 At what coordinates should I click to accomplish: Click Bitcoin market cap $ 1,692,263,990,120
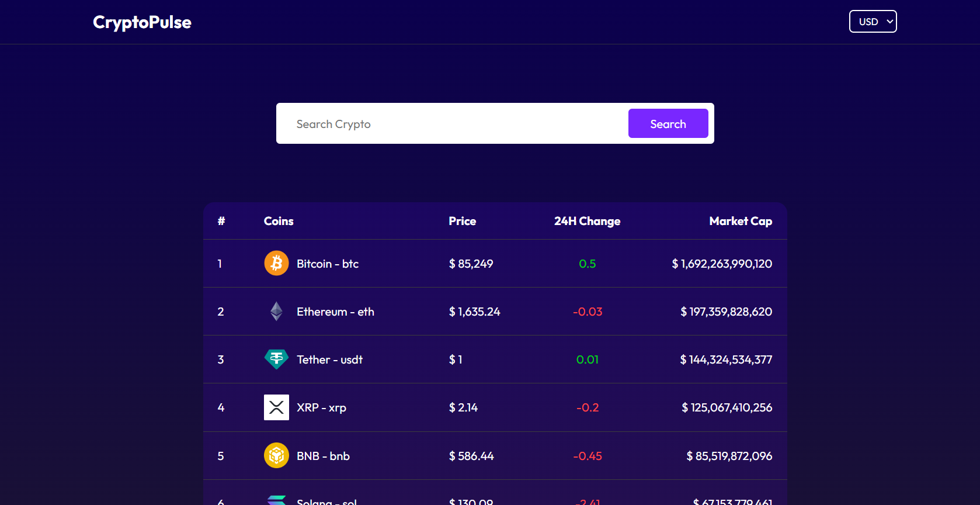pos(722,264)
